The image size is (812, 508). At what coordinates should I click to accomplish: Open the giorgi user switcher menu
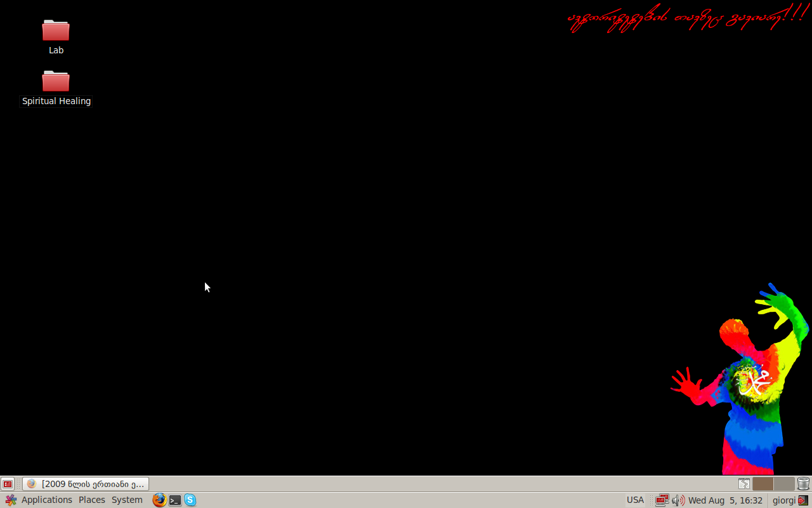(x=783, y=500)
